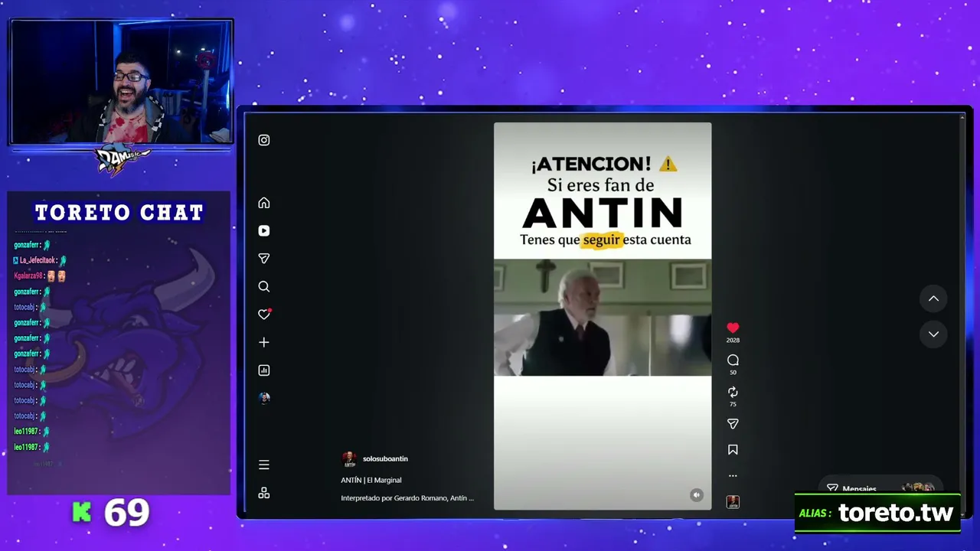The width and height of the screenshot is (980, 551).
Task: Click the solosuboantin profile picture
Action: point(349,459)
